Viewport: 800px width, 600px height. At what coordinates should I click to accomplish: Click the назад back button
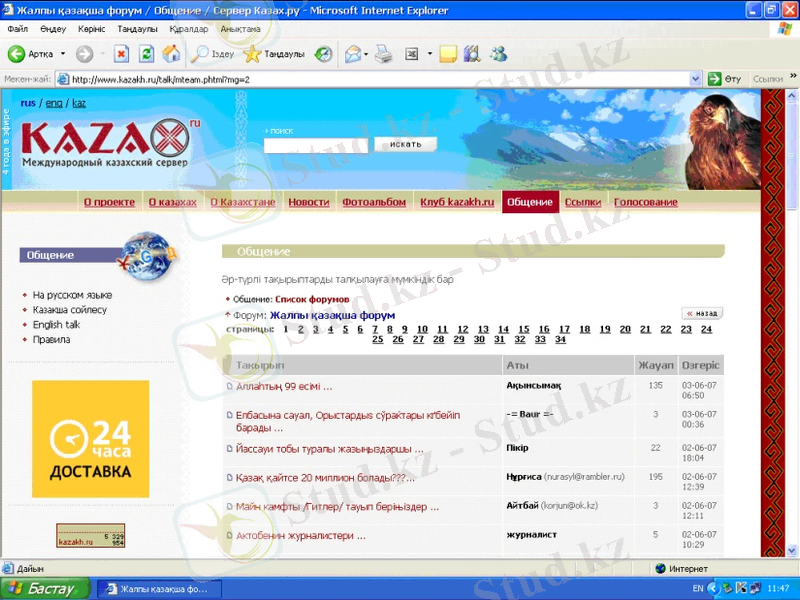click(702, 313)
